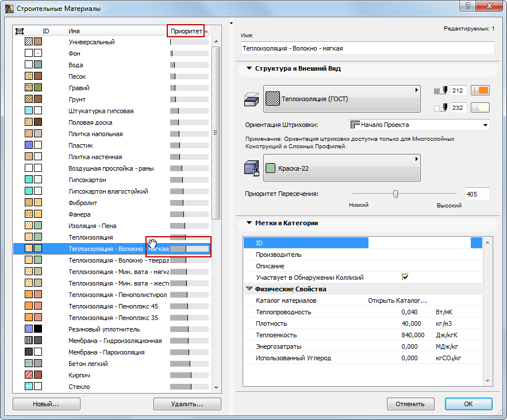
Task: Click the Описание property row
Action: (363, 266)
